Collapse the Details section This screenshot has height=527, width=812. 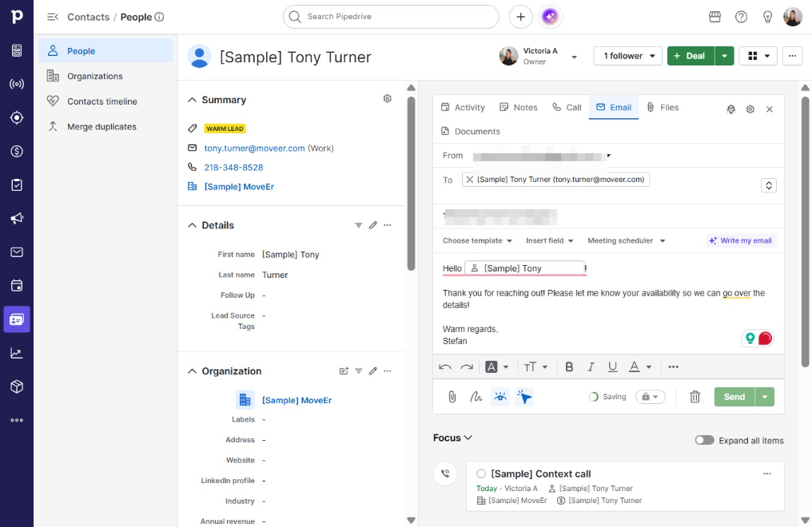pyautogui.click(x=192, y=225)
